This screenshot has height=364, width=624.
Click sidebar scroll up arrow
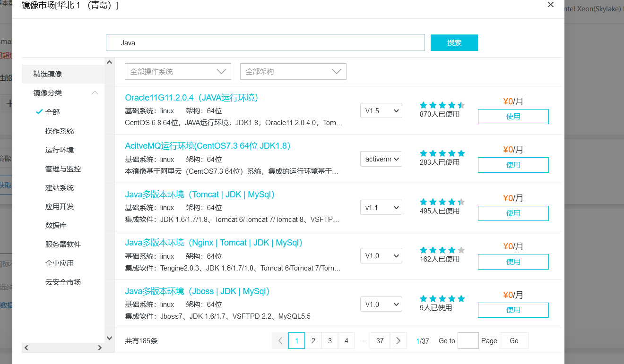point(109,62)
